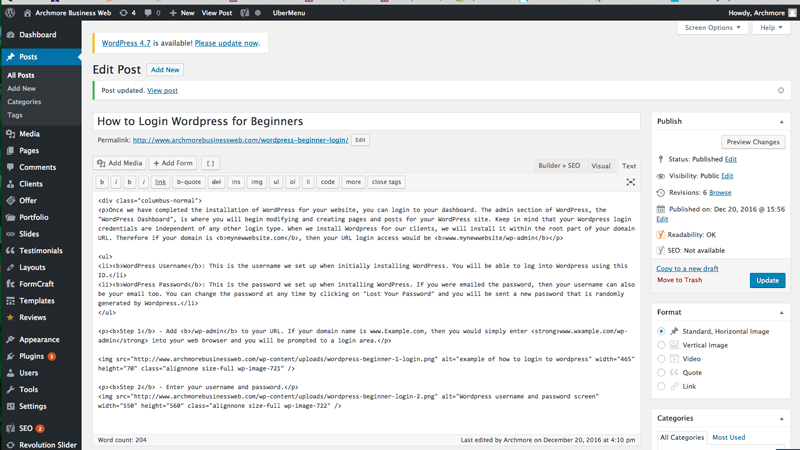Screen dimensions: 800x450
Task: Click the Dashboard sidebar icon
Action: [10, 35]
